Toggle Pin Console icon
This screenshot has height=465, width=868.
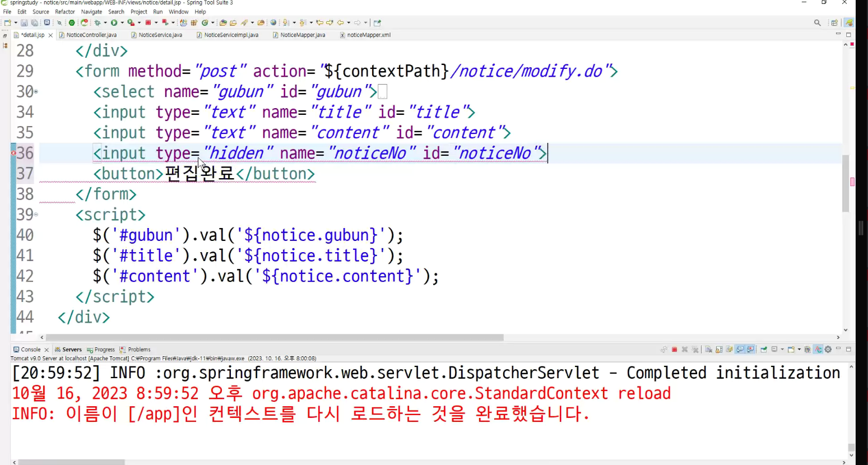(764, 350)
